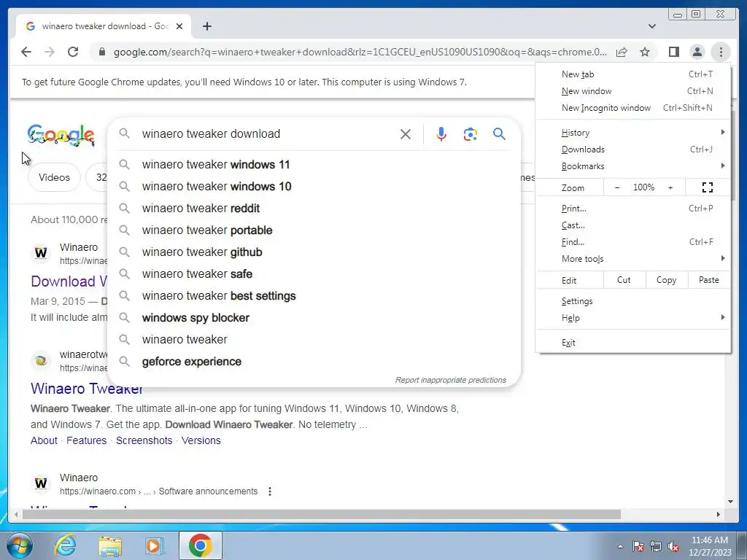Start voice search with the microphone icon

click(x=441, y=134)
